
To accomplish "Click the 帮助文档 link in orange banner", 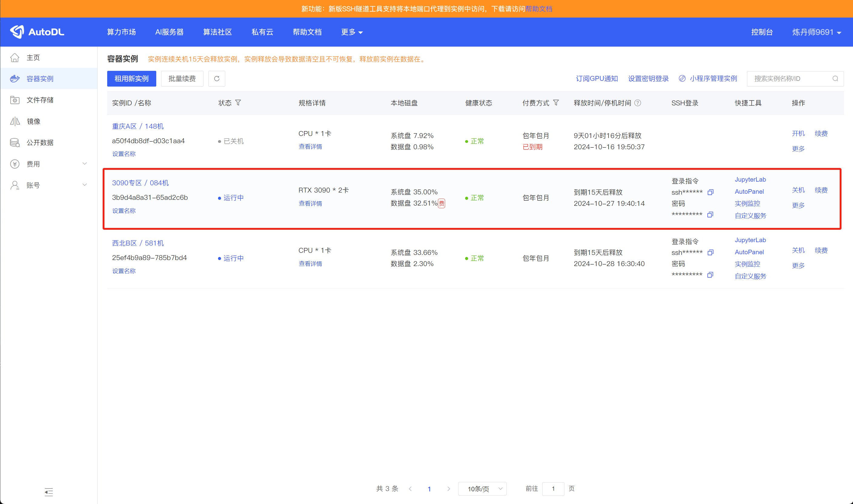I will coord(538,9).
